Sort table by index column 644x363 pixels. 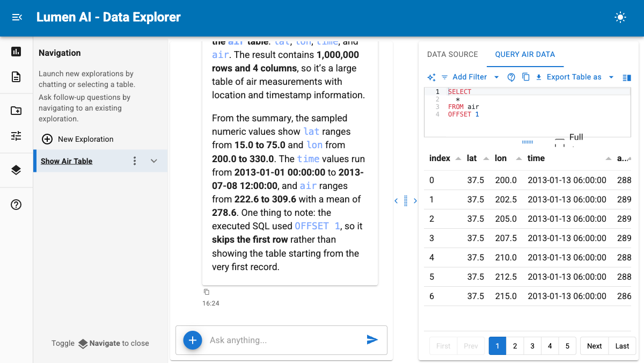(x=445, y=158)
